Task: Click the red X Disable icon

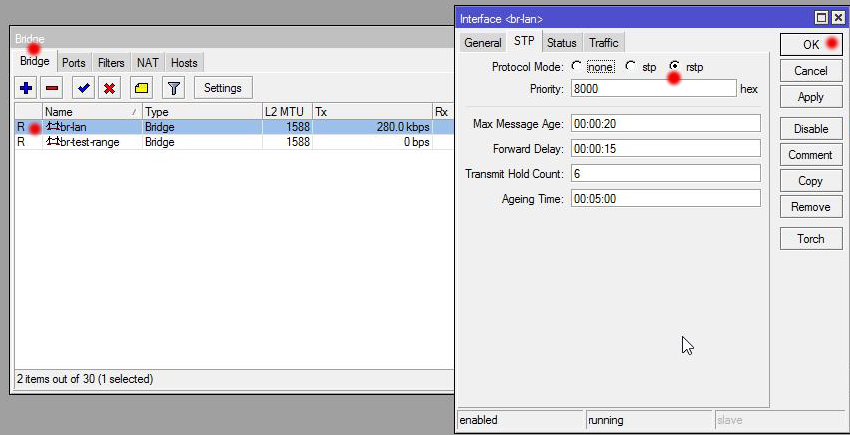Action: click(x=110, y=88)
